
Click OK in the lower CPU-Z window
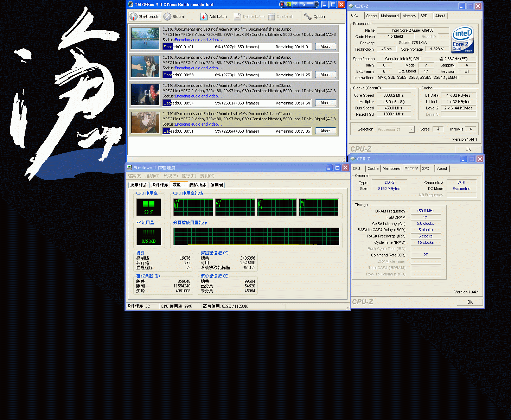[x=470, y=302]
